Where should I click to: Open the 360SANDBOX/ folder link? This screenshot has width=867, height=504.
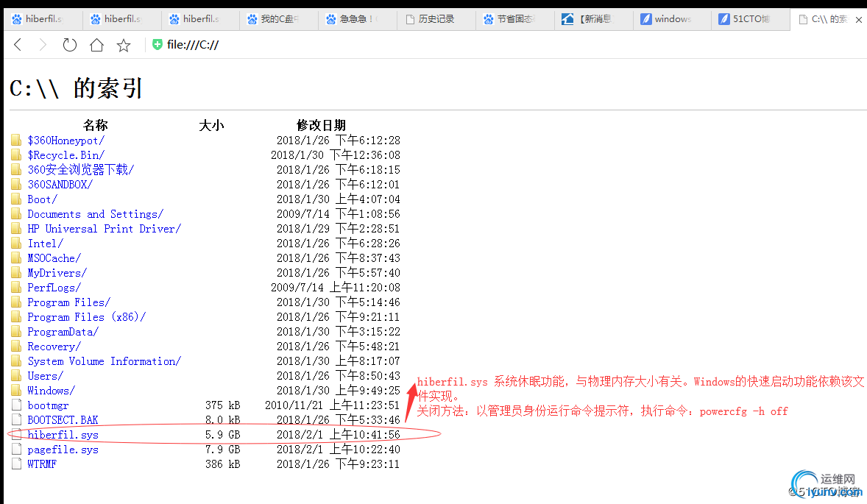pyautogui.click(x=60, y=185)
